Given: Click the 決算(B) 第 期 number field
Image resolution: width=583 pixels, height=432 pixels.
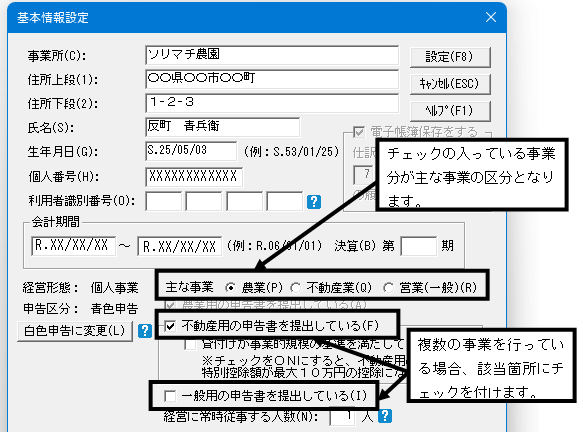Looking at the screenshot, I should 418,246.
